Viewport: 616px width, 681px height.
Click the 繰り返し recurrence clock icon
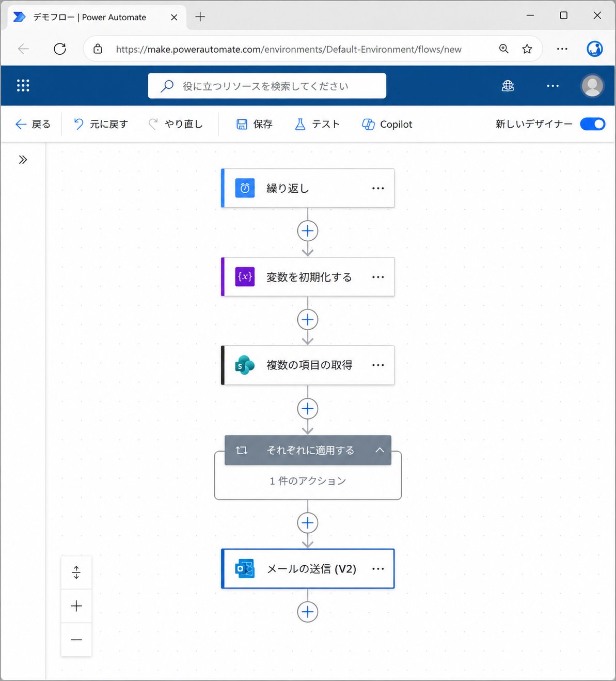click(245, 188)
